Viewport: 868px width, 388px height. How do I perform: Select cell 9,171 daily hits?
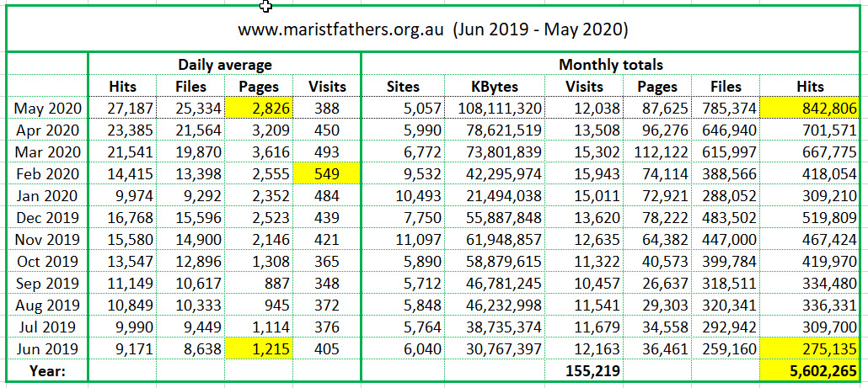122,348
